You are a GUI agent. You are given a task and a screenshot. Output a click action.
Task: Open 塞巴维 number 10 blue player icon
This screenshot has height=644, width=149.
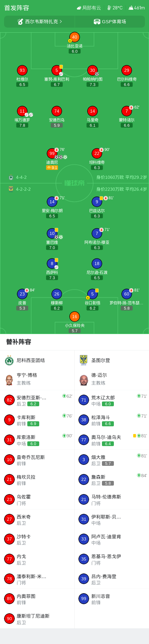52,233
